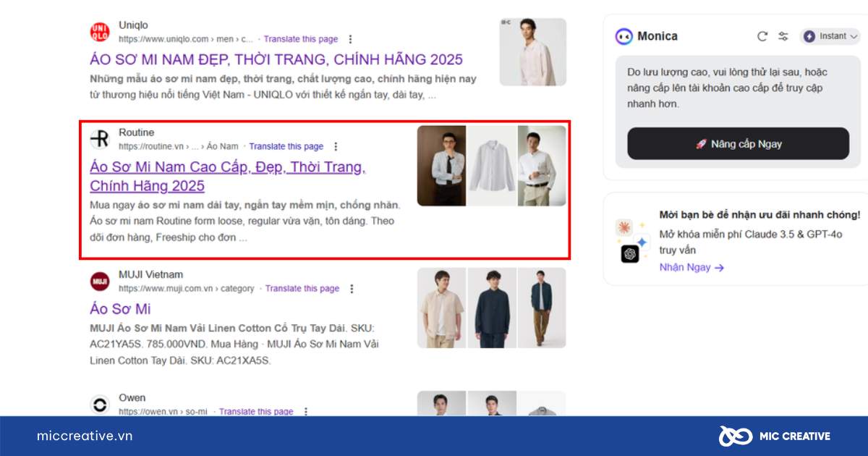
Task: Translate the Uniqlo page
Action: pos(301,39)
